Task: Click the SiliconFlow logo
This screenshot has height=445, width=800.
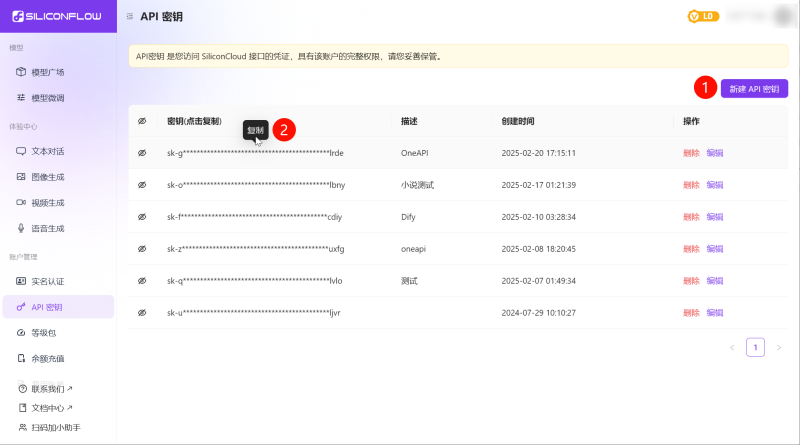Action: pos(58,17)
